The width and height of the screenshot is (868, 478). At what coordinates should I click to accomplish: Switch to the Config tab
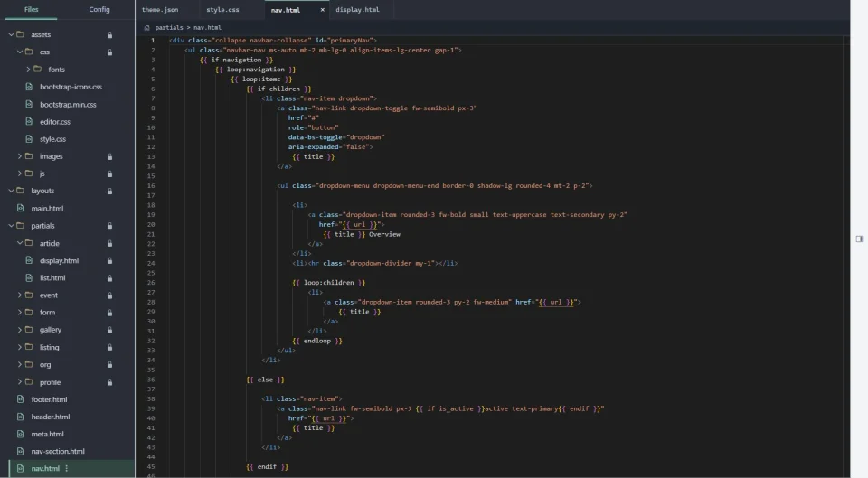[99, 9]
